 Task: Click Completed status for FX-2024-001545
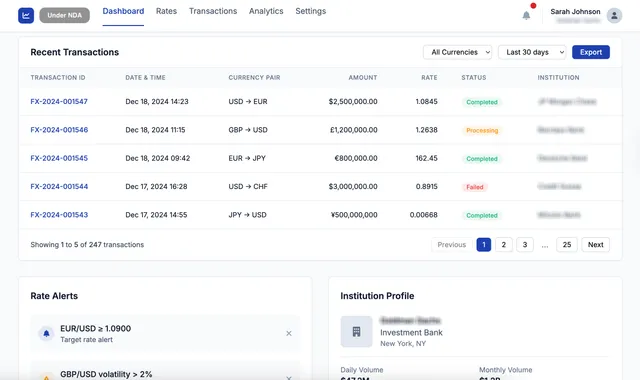(482, 159)
